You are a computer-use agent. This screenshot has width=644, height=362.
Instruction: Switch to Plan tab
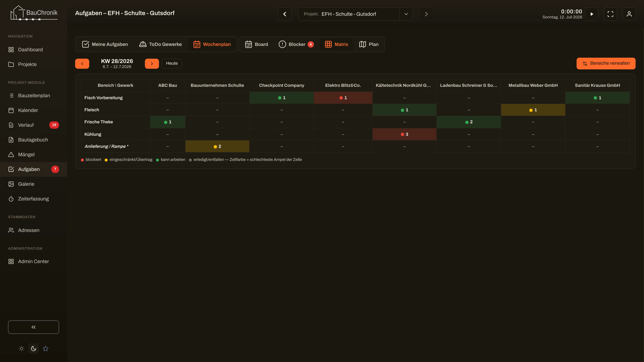tap(369, 44)
